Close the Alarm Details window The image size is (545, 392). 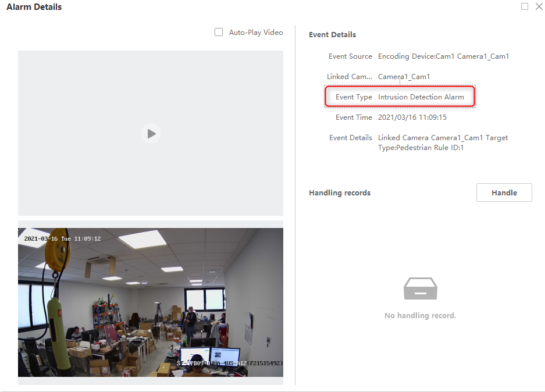tap(539, 6)
